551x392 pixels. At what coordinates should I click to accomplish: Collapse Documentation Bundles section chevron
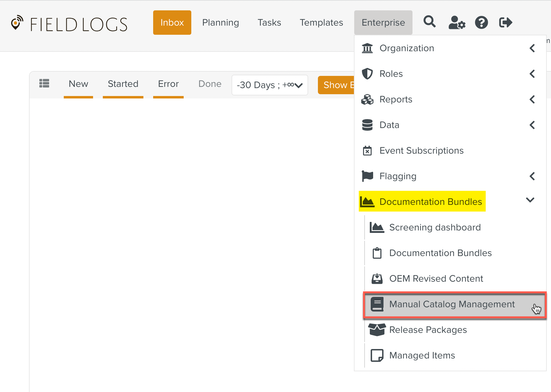coord(530,200)
